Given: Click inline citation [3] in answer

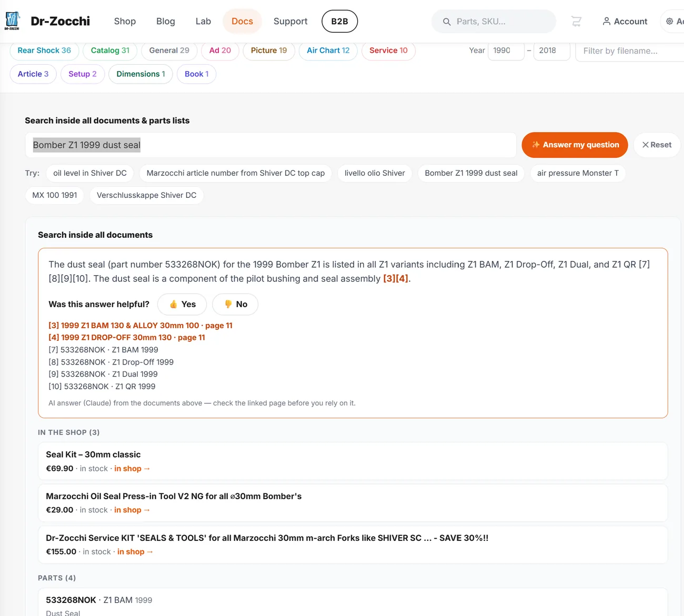Looking at the screenshot, I should 389,279.
